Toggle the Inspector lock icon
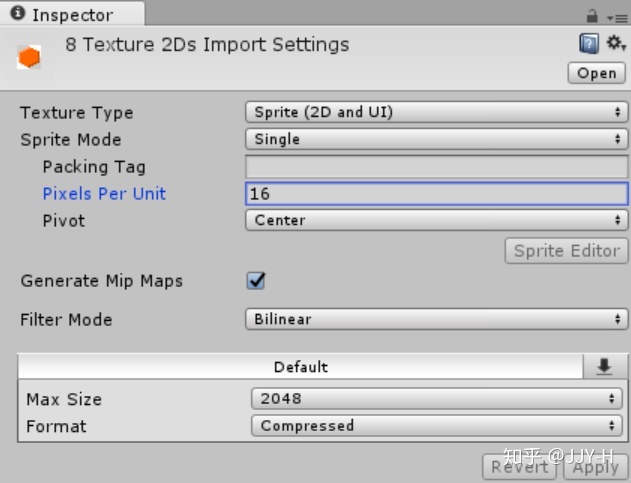The image size is (631, 483). 592,16
